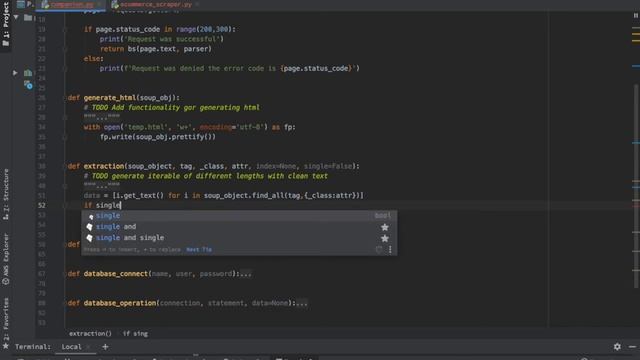This screenshot has width=640, height=360.
Task: Click the TODO Add functionality comment
Action: pos(171,107)
